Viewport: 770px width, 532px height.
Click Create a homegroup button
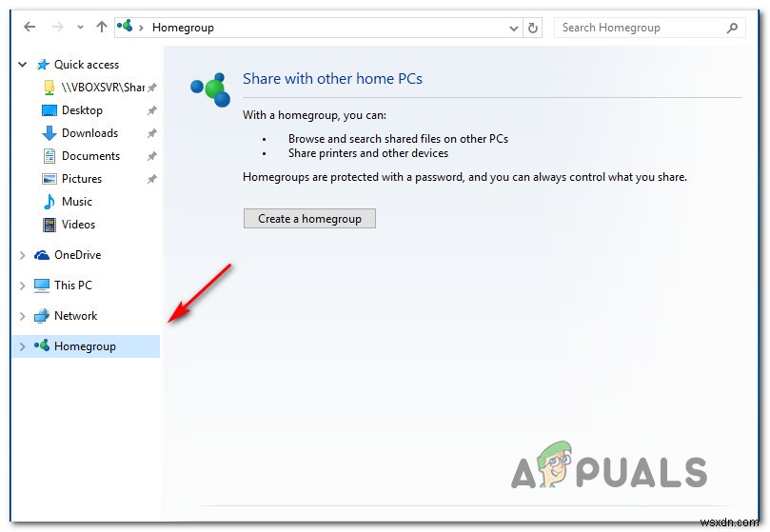coord(309,219)
